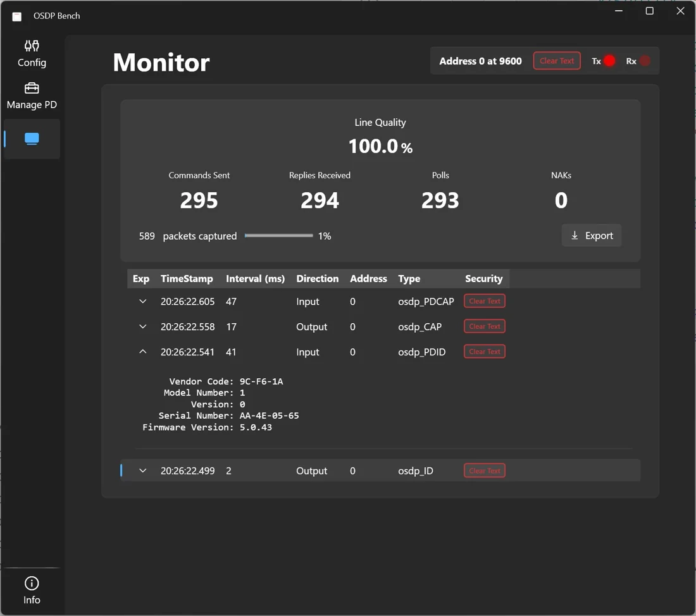Screen dimensions: 696x616
Task: Click Clear Text badge on osdp_ID row
Action: coord(484,471)
